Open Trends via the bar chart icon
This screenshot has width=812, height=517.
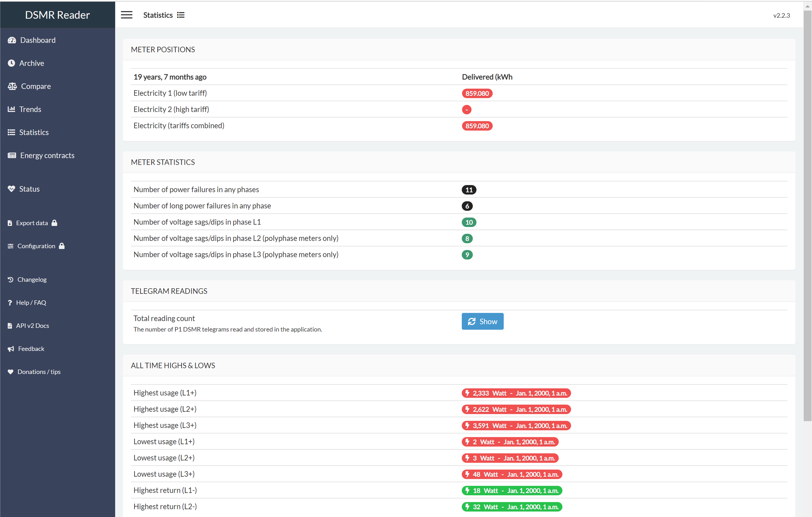point(11,109)
